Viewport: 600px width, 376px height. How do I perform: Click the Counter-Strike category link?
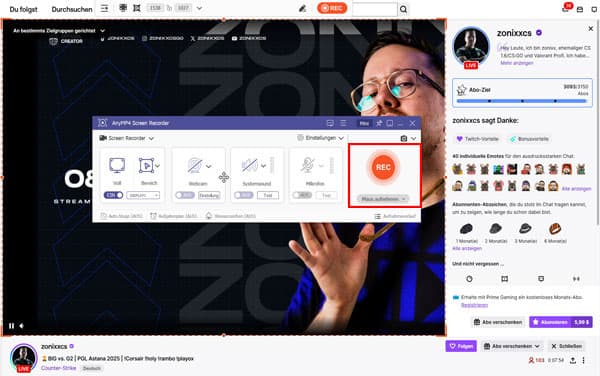(x=59, y=368)
